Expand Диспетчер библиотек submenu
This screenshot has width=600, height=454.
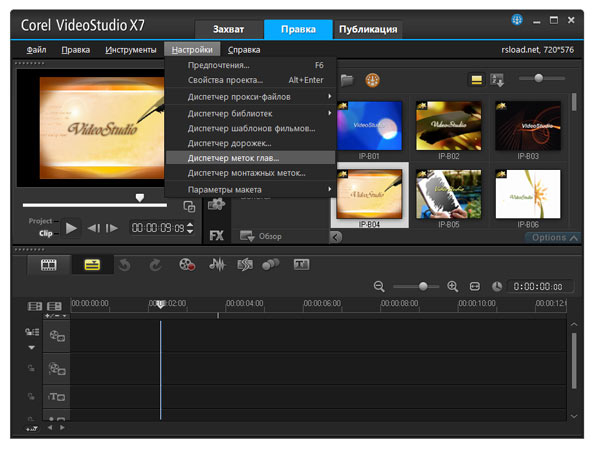point(250,113)
